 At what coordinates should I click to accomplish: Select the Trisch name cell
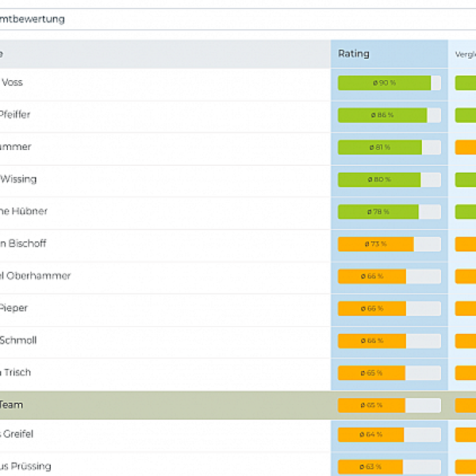coord(165,374)
